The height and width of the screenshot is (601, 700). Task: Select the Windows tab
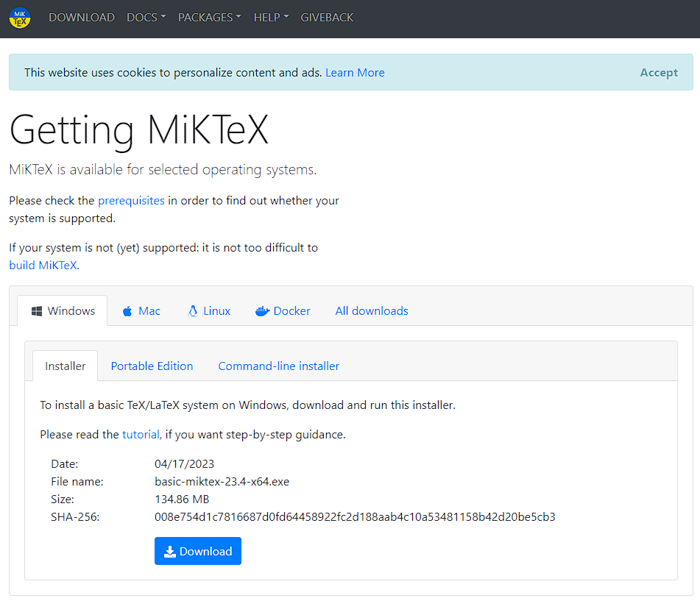point(63,310)
